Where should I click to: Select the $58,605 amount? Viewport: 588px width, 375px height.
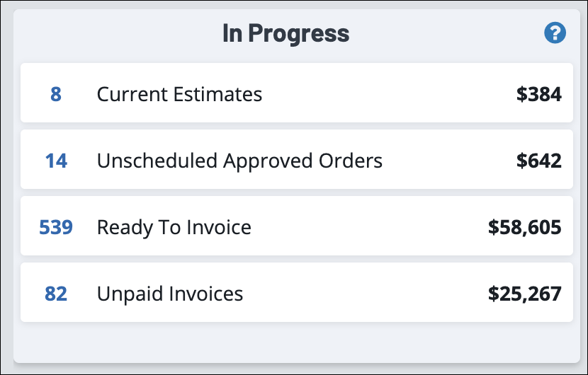[525, 227]
